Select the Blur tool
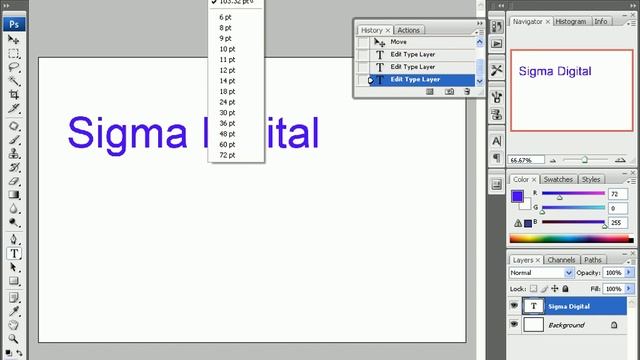This screenshot has height=360, width=640. 13,209
